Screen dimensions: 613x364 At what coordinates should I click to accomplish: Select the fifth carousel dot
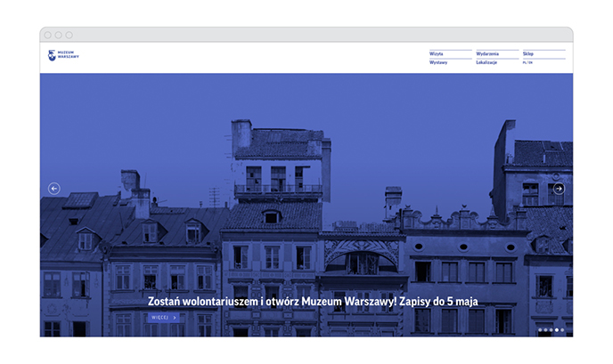click(562, 330)
